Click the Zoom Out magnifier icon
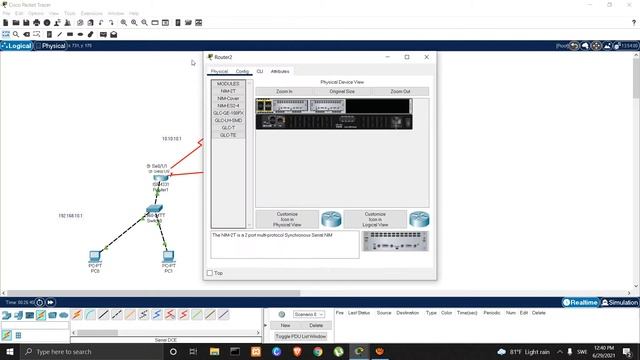640x360 pixels. 144,23
